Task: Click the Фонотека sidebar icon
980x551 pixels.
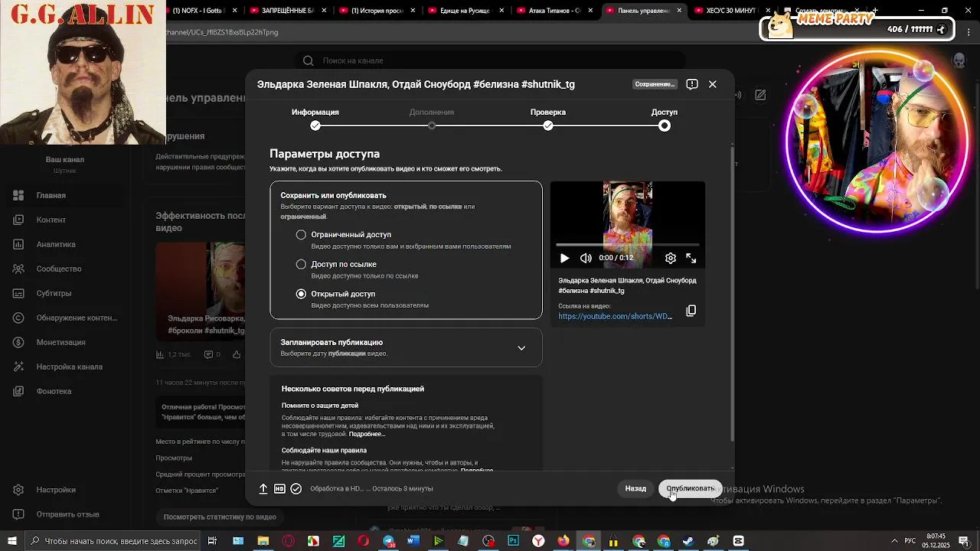Action: tap(19, 391)
